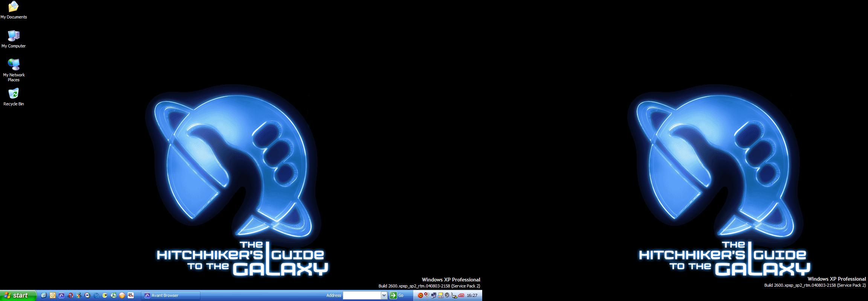The width and height of the screenshot is (868, 301).
Task: Click inside the Address bar field
Action: [362, 295]
